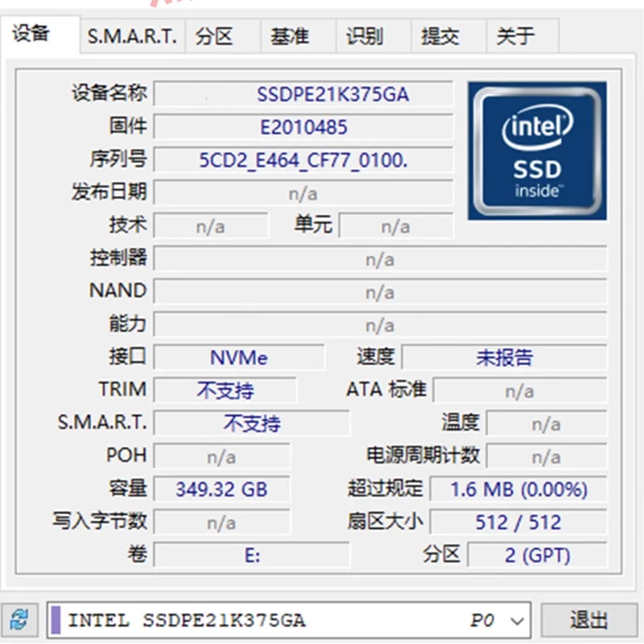The image size is (644, 644).
Task: Click the sector size 512 / 512 field
Action: tap(518, 522)
